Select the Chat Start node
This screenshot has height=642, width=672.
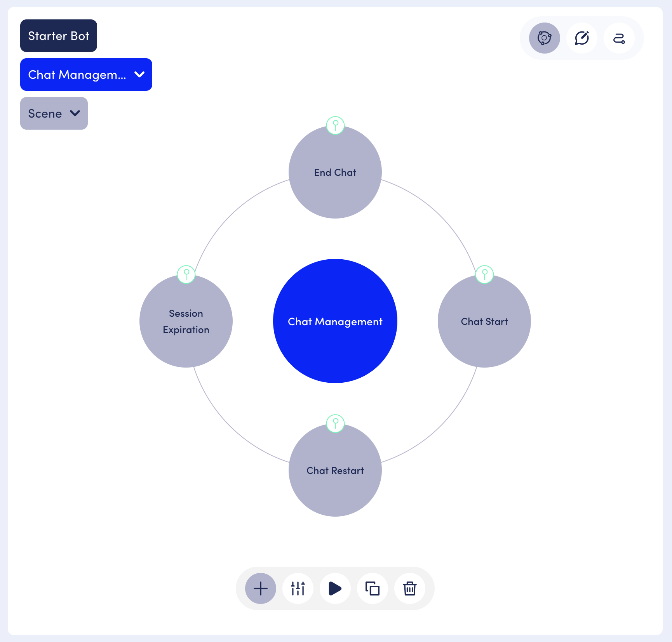(484, 322)
